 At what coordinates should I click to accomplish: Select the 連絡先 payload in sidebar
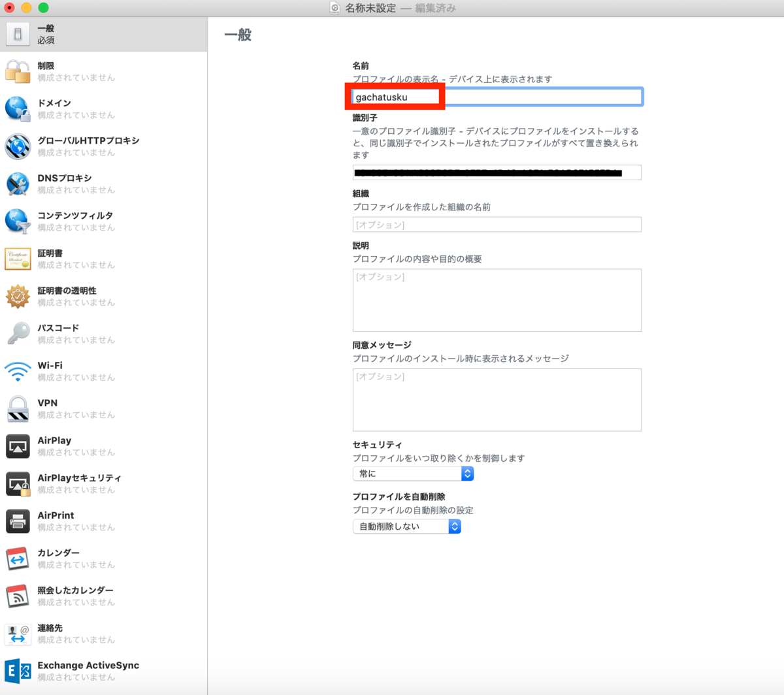pos(18,633)
